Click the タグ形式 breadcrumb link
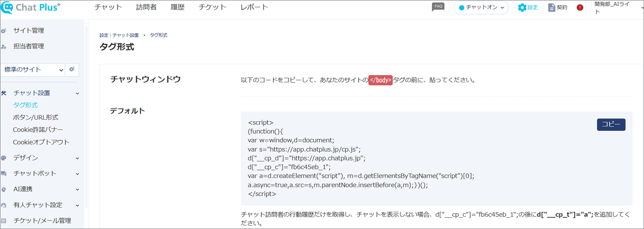Image resolution: width=644 pixels, height=229 pixels. click(x=158, y=35)
